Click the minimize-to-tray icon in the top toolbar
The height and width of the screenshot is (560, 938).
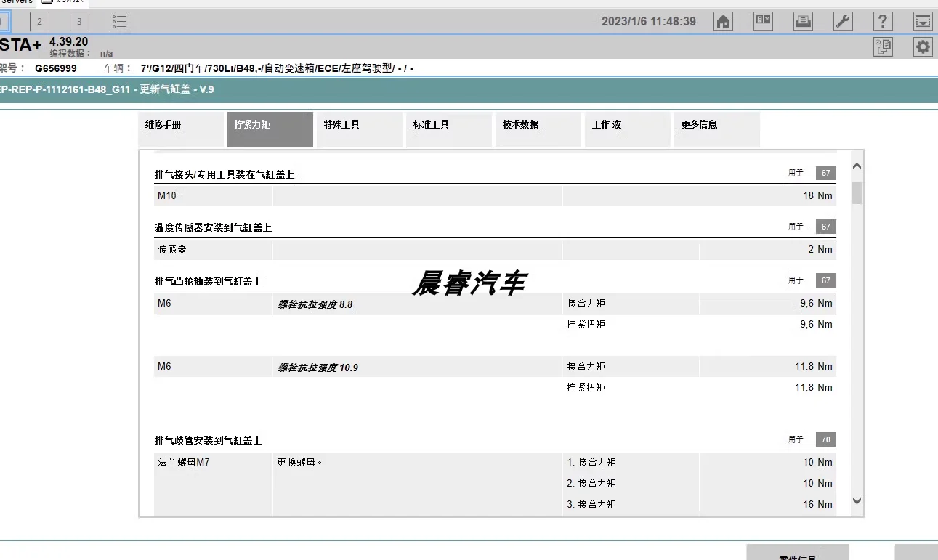(922, 22)
